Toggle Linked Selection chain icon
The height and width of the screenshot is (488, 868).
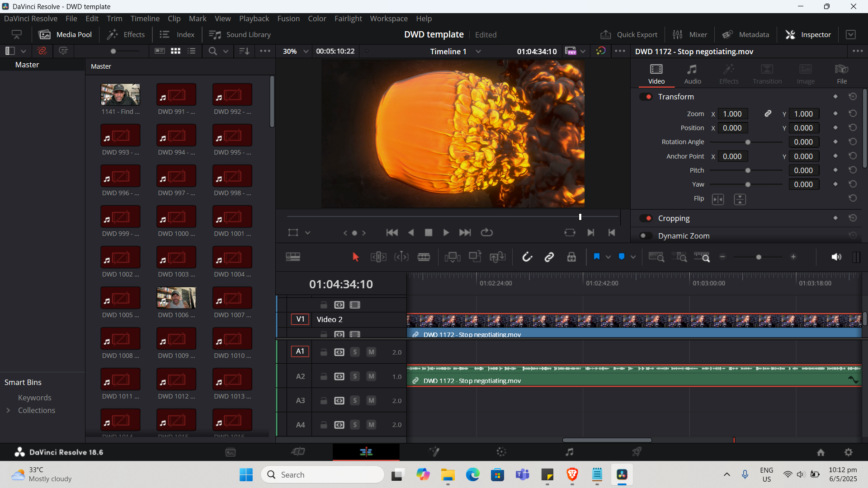tap(549, 257)
